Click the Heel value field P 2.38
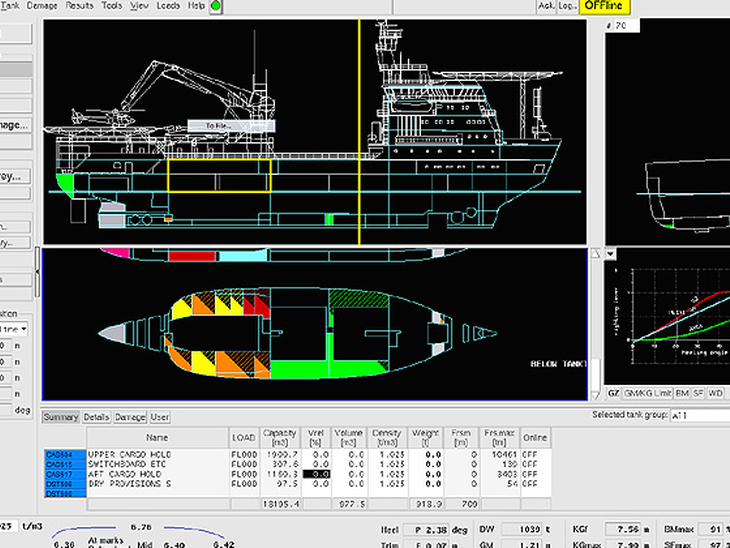This screenshot has width=730, height=548. [426, 530]
